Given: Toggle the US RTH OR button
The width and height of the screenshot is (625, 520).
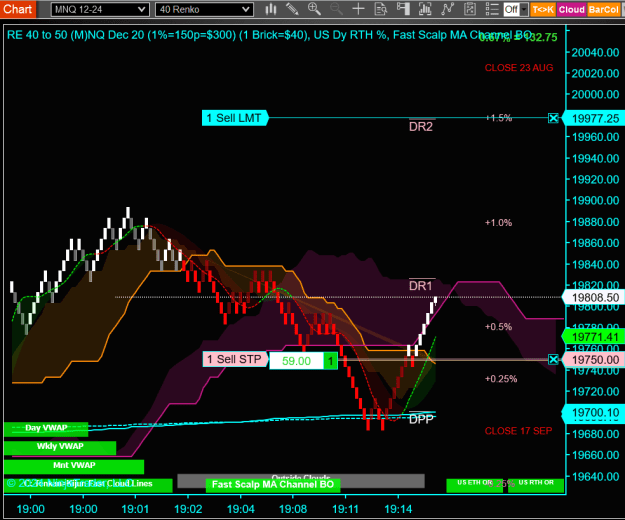Looking at the screenshot, I should [x=536, y=484].
